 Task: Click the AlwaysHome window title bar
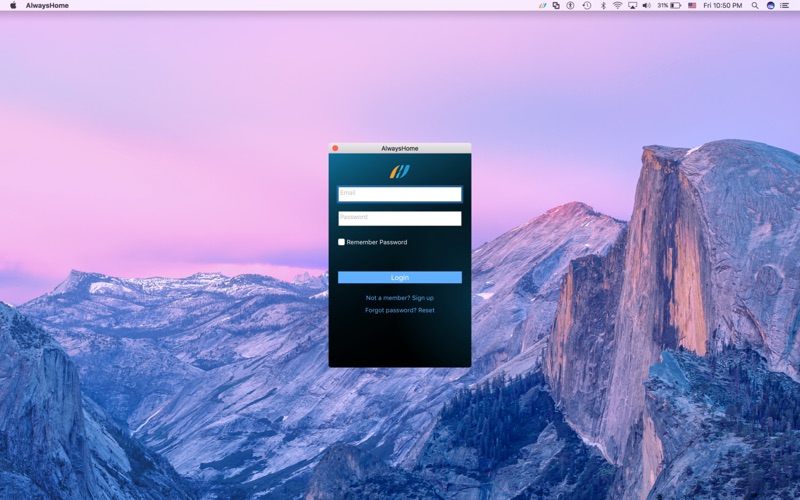(x=399, y=148)
